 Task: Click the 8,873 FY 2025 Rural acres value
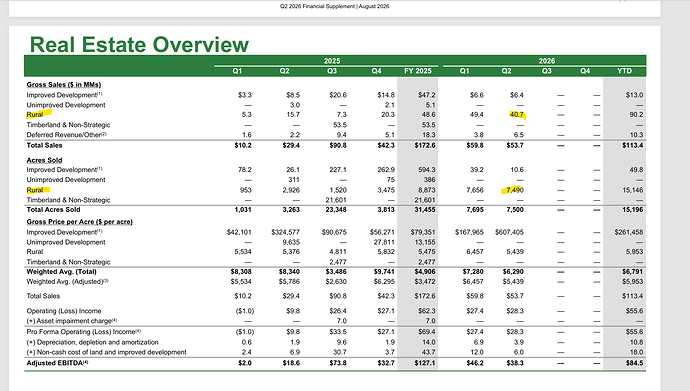point(427,190)
